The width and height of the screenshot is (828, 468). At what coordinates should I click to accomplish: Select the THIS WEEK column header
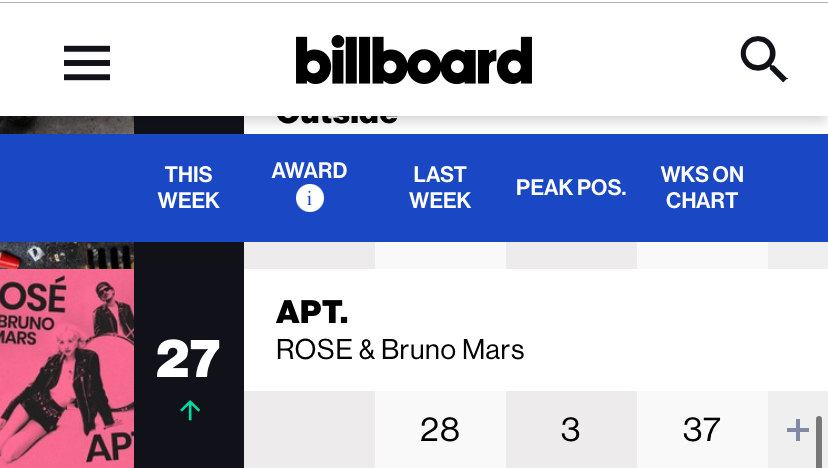(189, 188)
